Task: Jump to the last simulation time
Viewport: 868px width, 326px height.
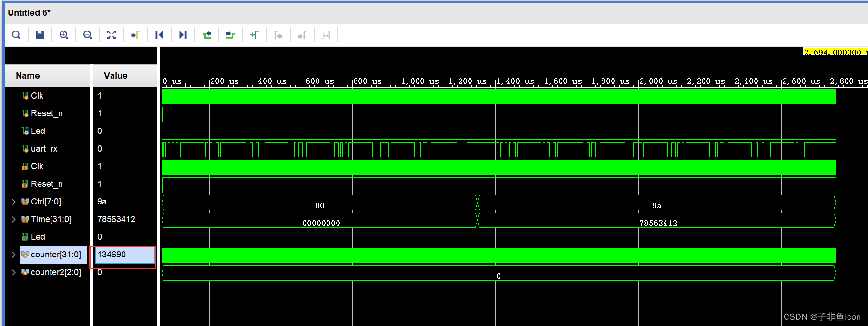Action: (x=183, y=35)
